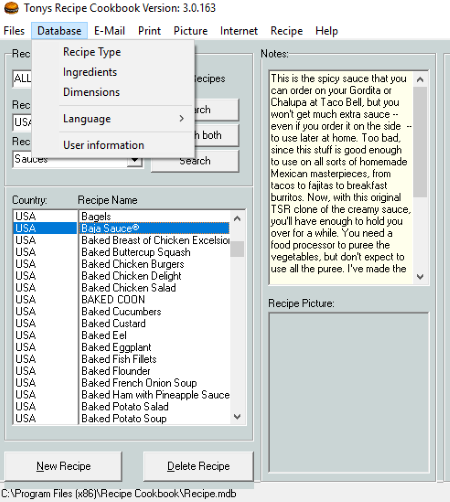The image size is (450, 502).
Task: Select Baked Breast of Chicken Excelsior recipe
Action: click(155, 240)
